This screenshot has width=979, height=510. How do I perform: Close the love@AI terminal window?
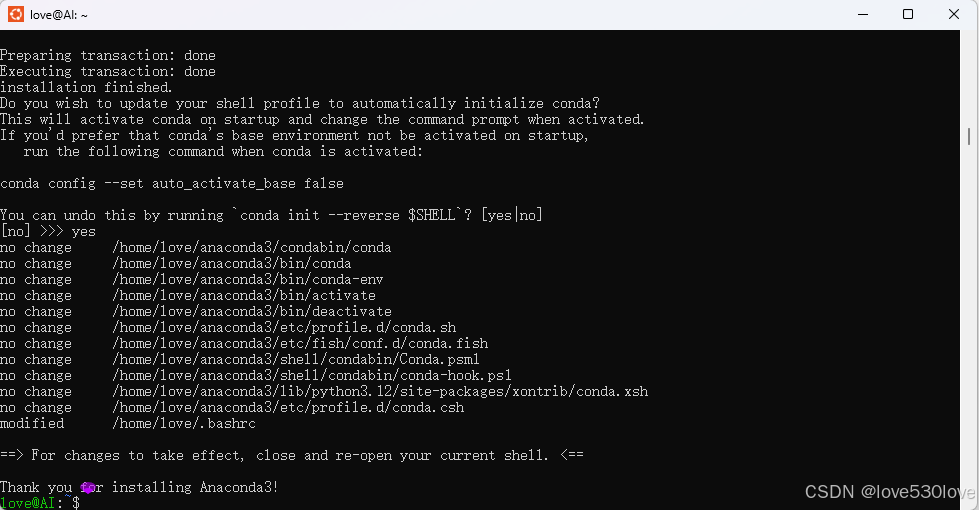point(953,14)
